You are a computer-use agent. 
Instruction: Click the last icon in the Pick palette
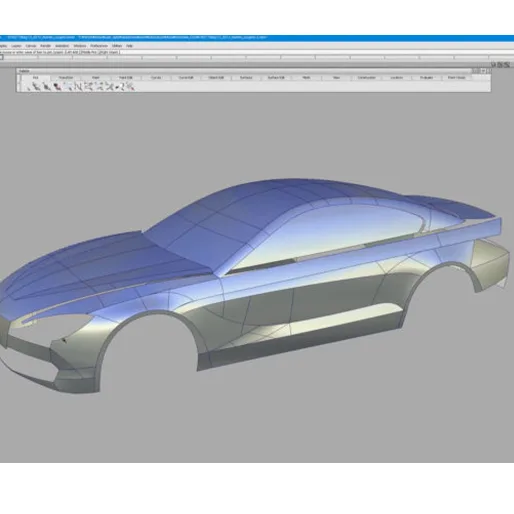pos(130,87)
